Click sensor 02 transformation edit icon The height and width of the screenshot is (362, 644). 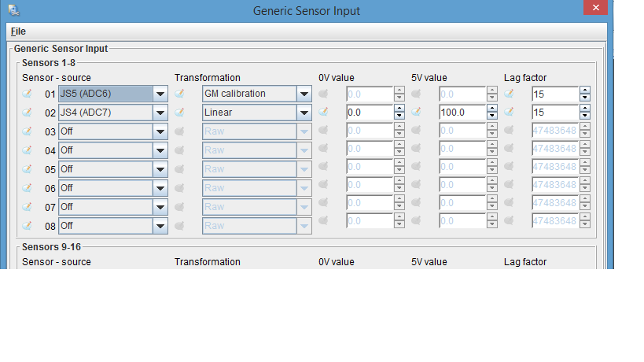pos(179,113)
